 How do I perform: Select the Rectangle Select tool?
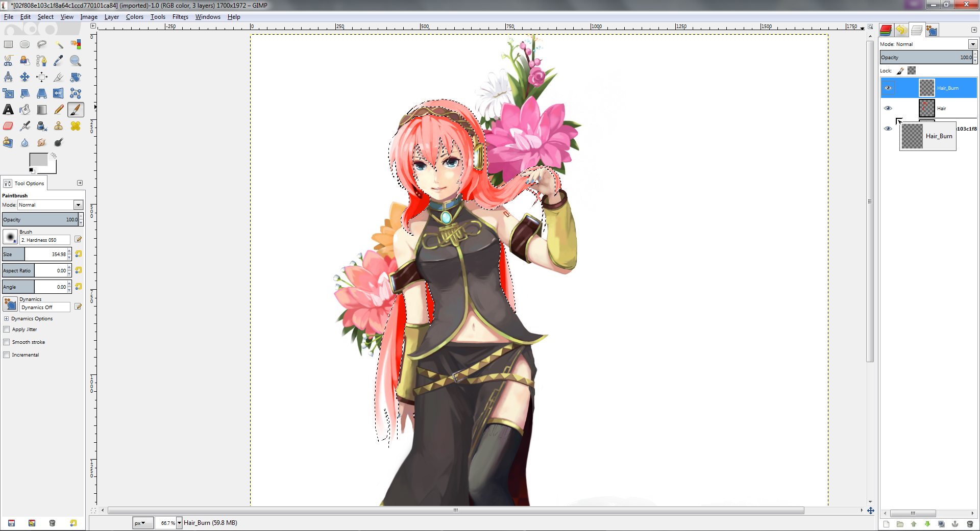click(x=8, y=44)
